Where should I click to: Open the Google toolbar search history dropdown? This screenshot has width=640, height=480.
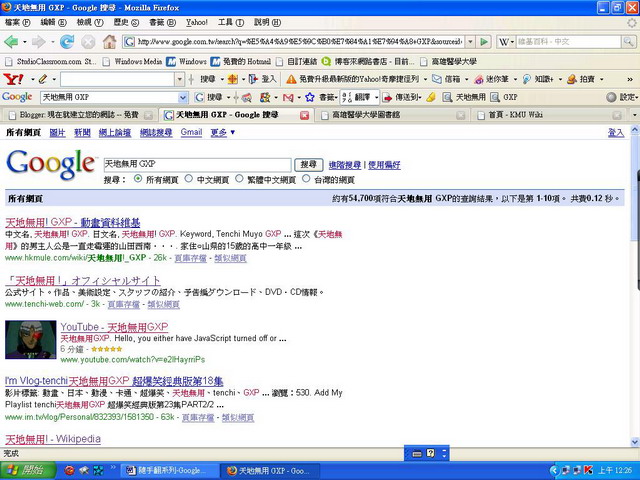183,97
